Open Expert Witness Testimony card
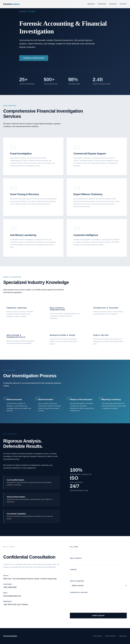The width and height of the screenshot is (130, 644). tap(97, 197)
